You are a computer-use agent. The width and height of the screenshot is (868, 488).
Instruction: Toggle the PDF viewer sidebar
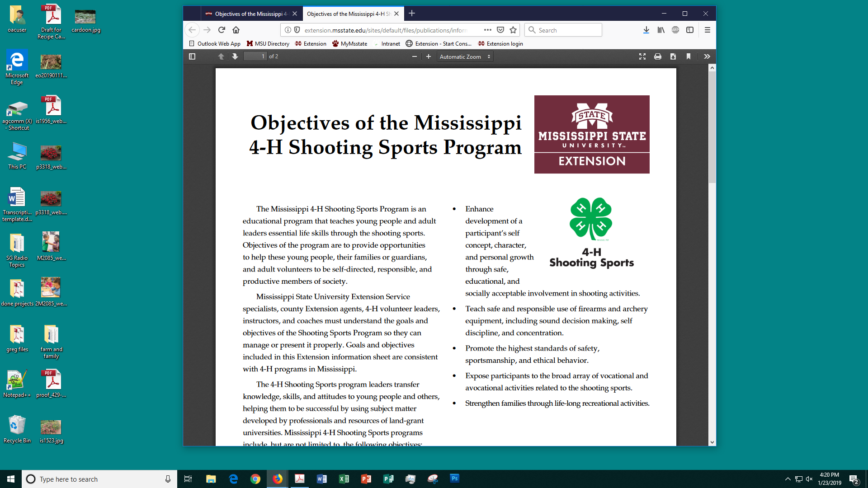point(192,56)
